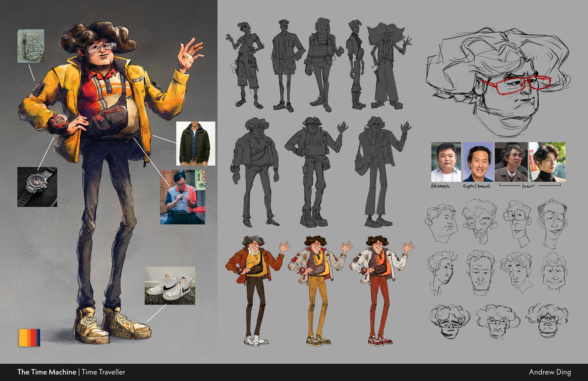Select the face photo labeled eyes/brows
Viewport: 588px width, 381px height.
(477, 162)
